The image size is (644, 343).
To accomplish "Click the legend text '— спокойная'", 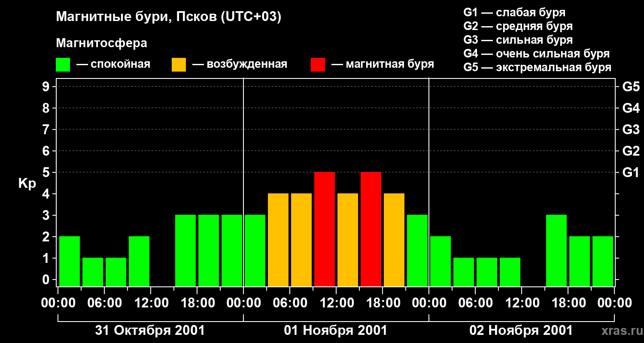I will coord(113,64).
